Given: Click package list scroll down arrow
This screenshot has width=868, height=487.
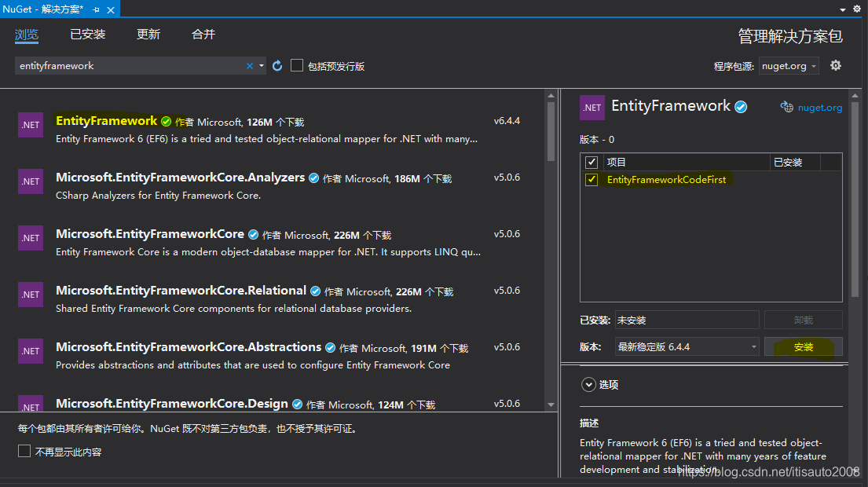Looking at the screenshot, I should [551, 405].
